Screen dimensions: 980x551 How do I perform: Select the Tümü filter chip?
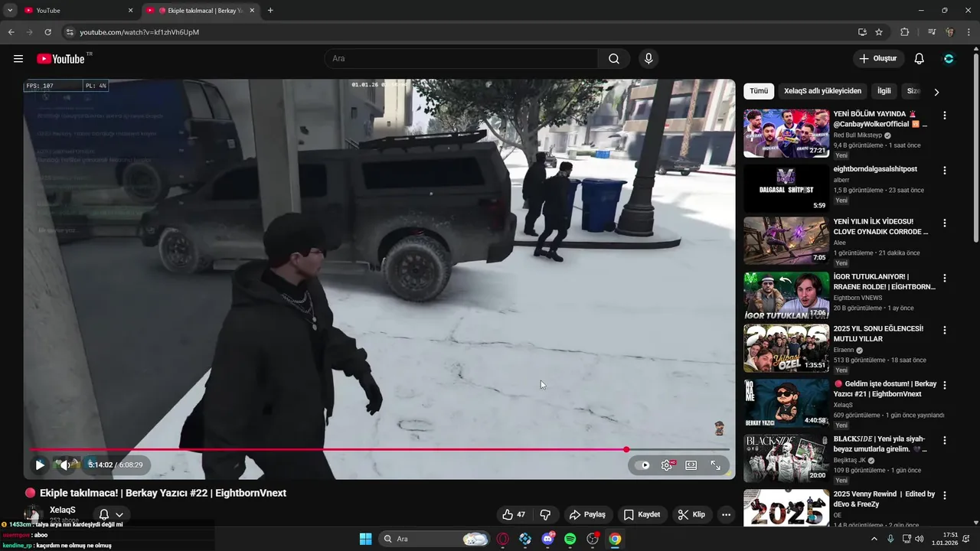click(x=759, y=91)
